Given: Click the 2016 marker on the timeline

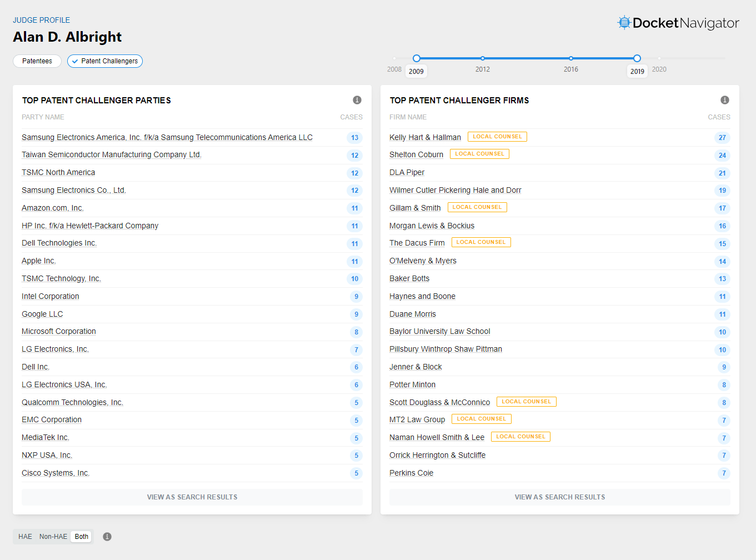Looking at the screenshot, I should point(570,58).
